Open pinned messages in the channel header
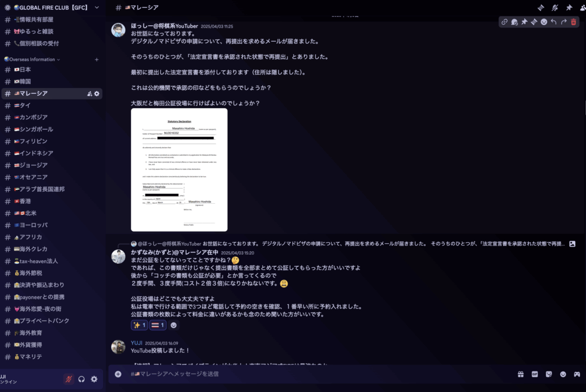 tap(569, 7)
